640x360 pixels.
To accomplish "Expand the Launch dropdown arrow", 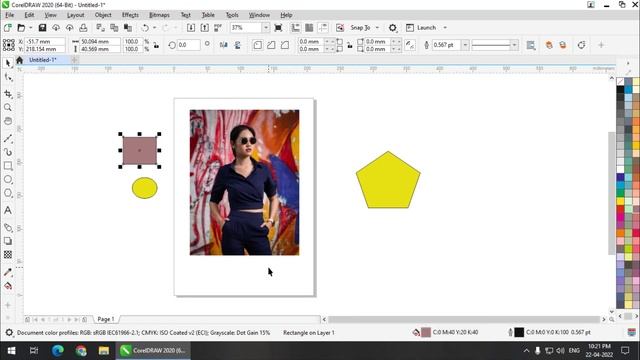I will coord(445,28).
